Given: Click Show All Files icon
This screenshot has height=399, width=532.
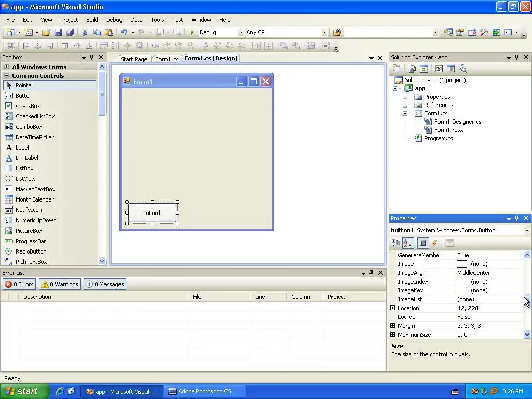Looking at the screenshot, I should pyautogui.click(x=412, y=69).
